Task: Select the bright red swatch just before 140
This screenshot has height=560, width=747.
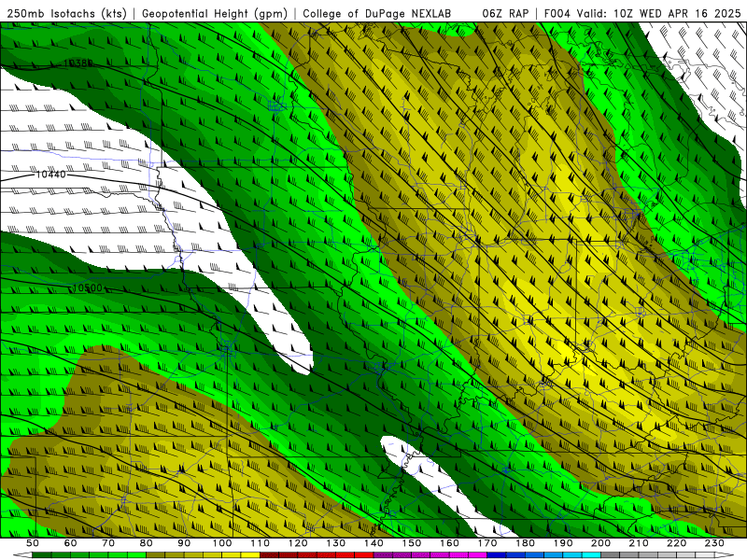Action: click(x=364, y=554)
